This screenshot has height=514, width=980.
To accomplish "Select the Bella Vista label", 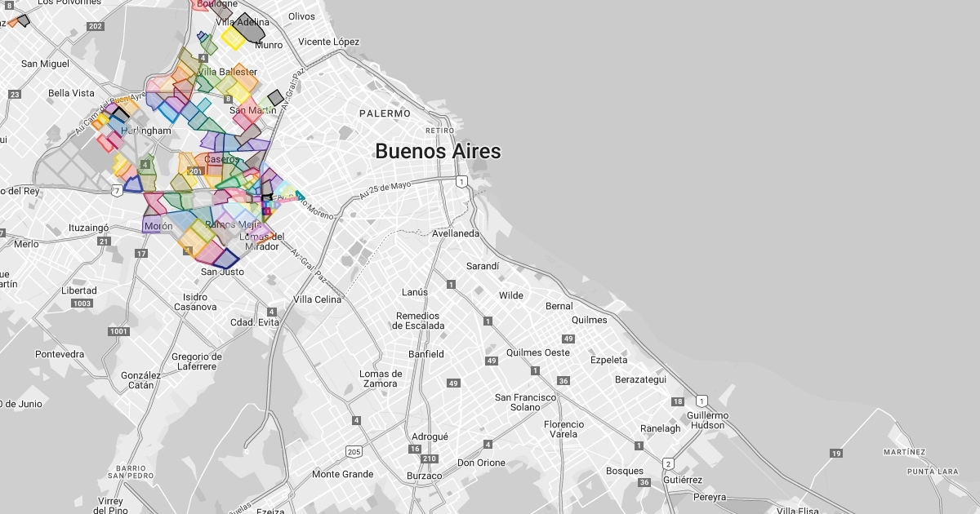I will point(71,93).
